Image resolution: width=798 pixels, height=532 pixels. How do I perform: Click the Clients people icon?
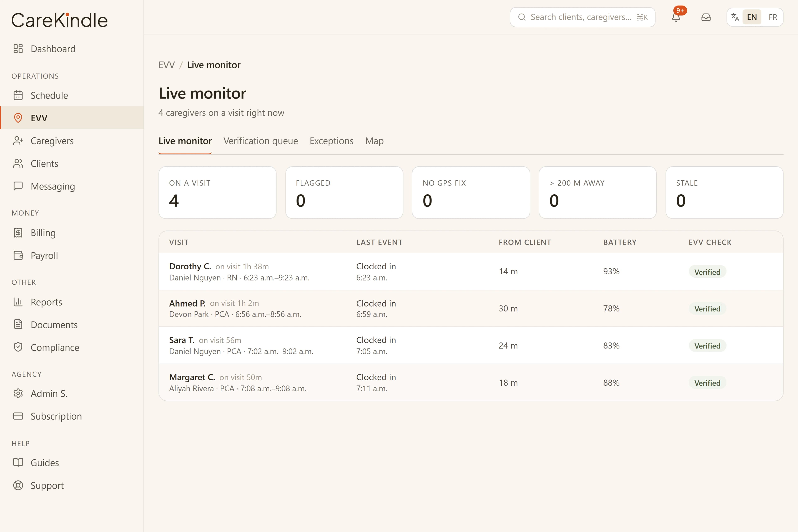pyautogui.click(x=18, y=164)
